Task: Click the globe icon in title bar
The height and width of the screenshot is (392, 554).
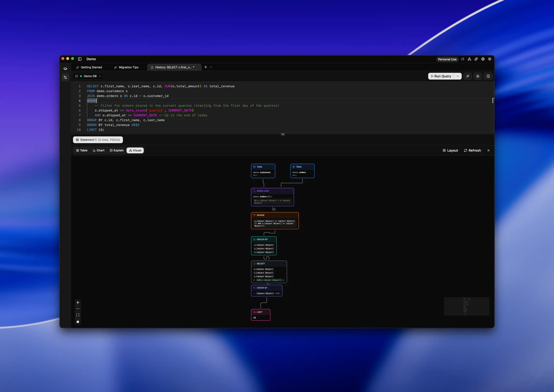Action: (483, 59)
